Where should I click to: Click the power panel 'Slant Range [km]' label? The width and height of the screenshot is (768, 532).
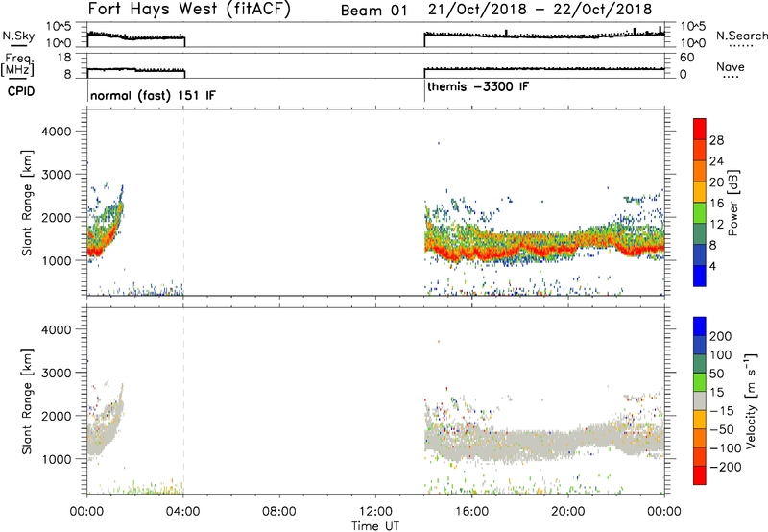[27, 204]
